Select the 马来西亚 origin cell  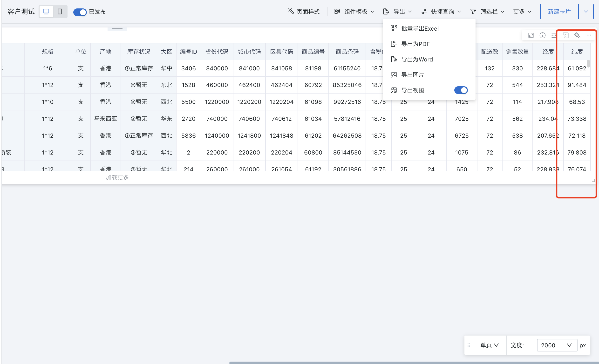[106, 119]
